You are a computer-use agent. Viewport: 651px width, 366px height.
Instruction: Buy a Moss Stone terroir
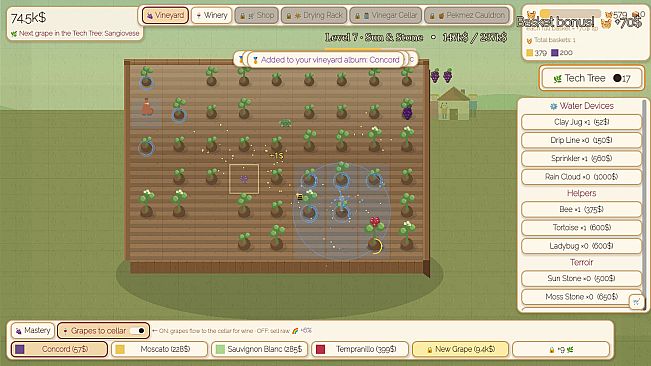(581, 297)
